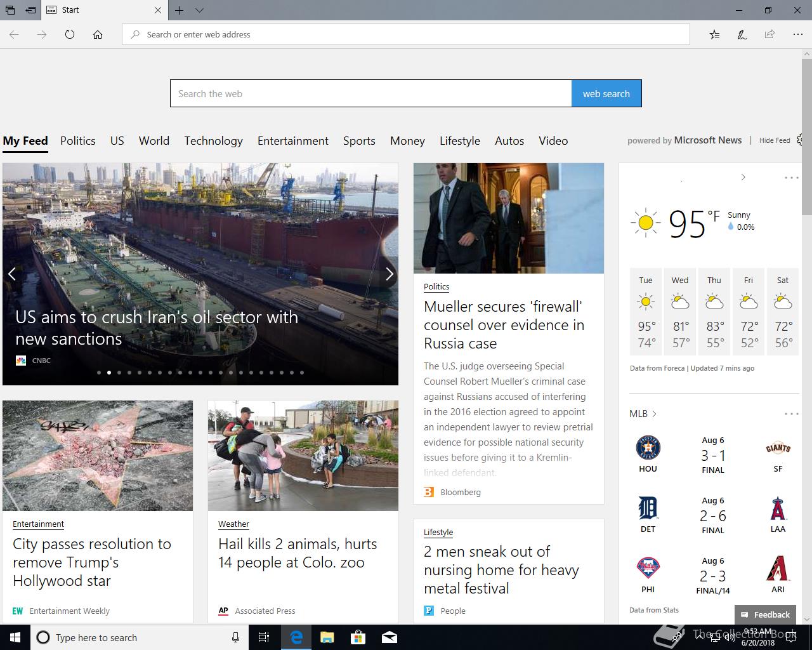Open the Money tab
812x650 pixels.
(407, 141)
